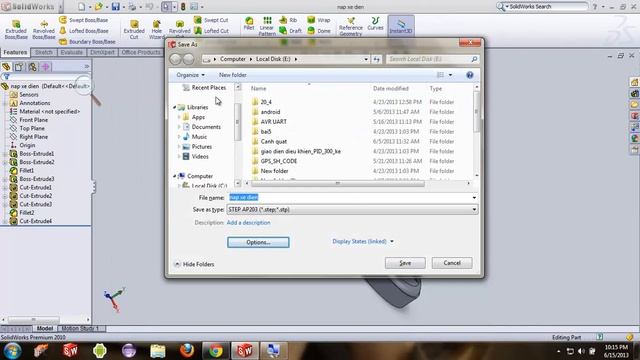Collapse Computer tree node
The height and width of the screenshot is (360, 640).
tap(175, 176)
